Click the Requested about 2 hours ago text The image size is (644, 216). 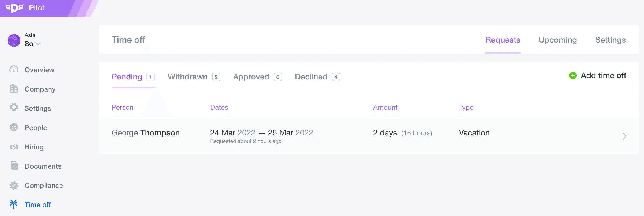(x=246, y=141)
